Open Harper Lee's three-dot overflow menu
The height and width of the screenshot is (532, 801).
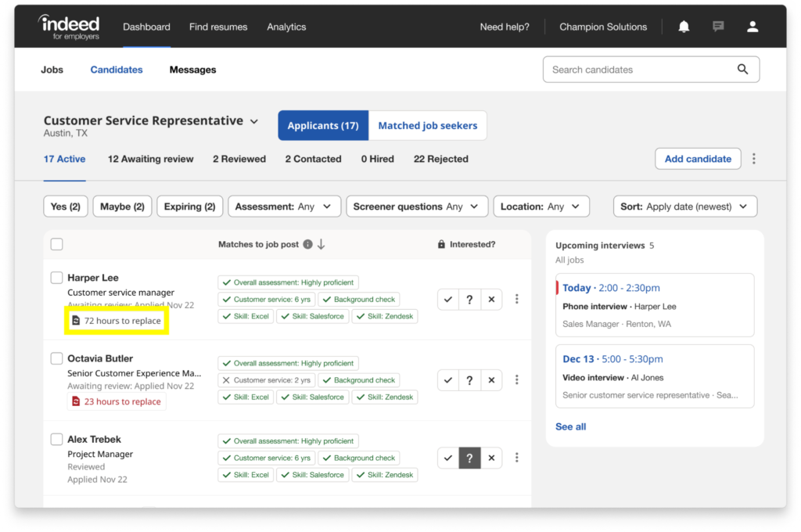516,299
